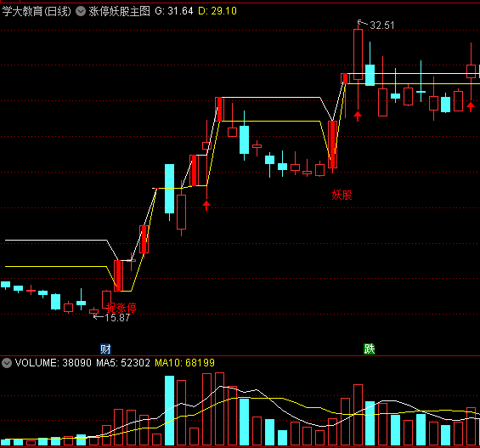Open the VOLUME indicator dropdown arrow
The height and width of the screenshot is (448, 480).
tap(7, 363)
